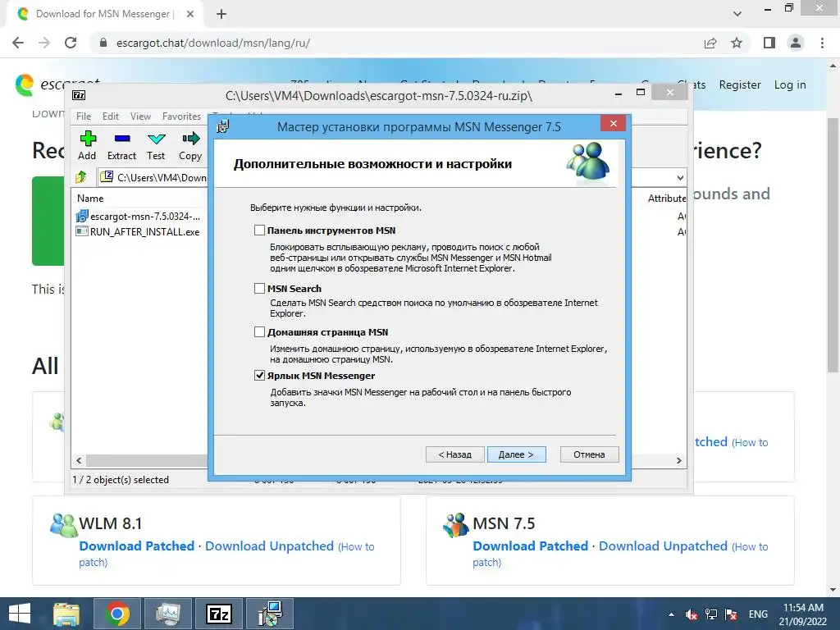Click the Name column header in 7-Zip
The width and height of the screenshot is (840, 630).
[x=90, y=199]
